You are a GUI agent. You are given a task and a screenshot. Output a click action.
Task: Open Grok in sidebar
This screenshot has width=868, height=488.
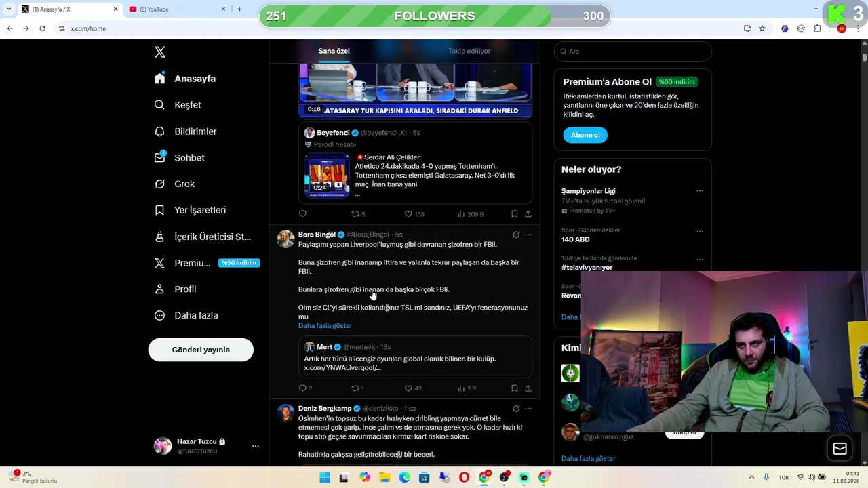click(x=174, y=184)
